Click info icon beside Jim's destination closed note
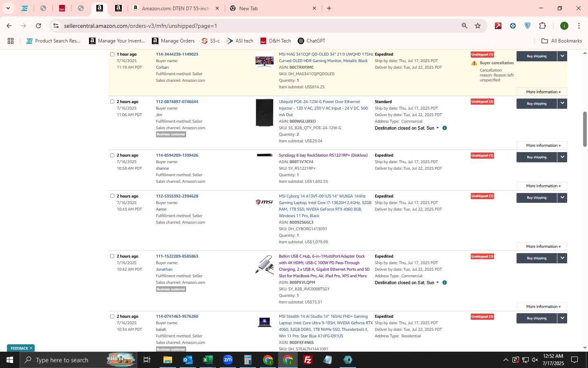Screen dimensions: 588x368 (x=445, y=128)
